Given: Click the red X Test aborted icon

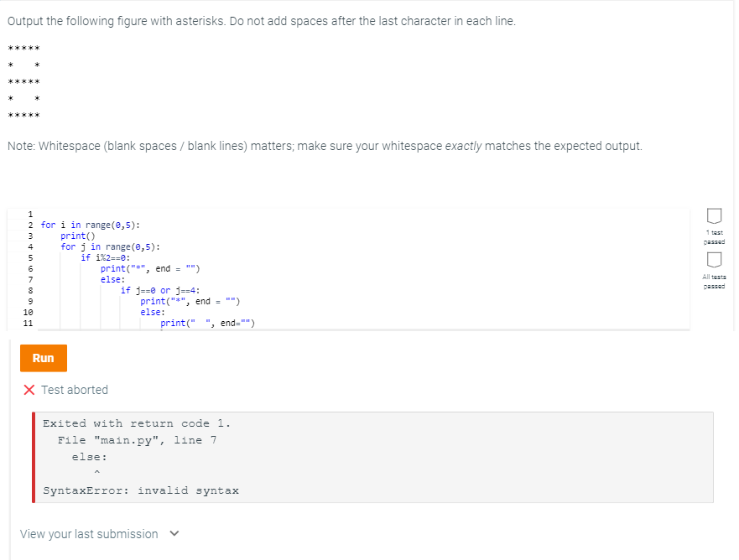Looking at the screenshot, I should click(29, 390).
